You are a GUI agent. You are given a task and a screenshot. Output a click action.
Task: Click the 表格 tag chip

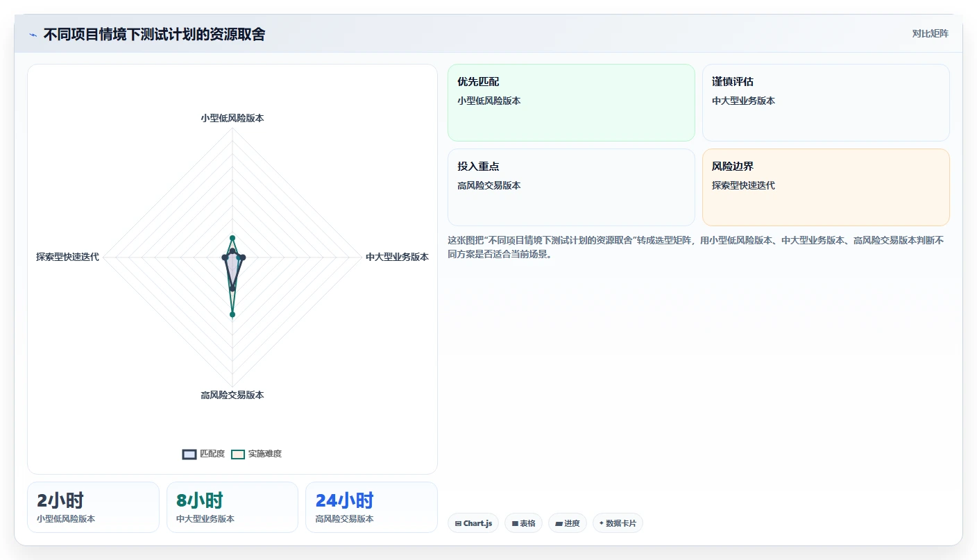[x=524, y=523]
